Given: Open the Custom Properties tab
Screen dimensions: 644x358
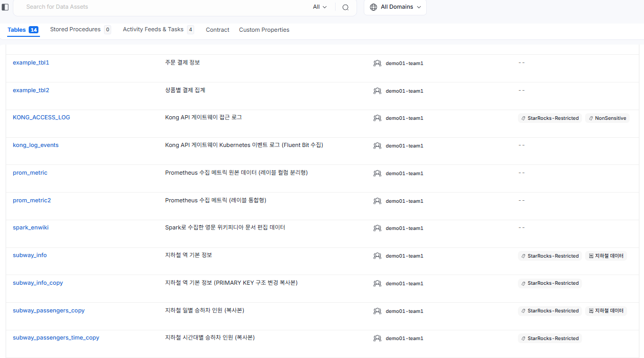Looking at the screenshot, I should click(264, 30).
